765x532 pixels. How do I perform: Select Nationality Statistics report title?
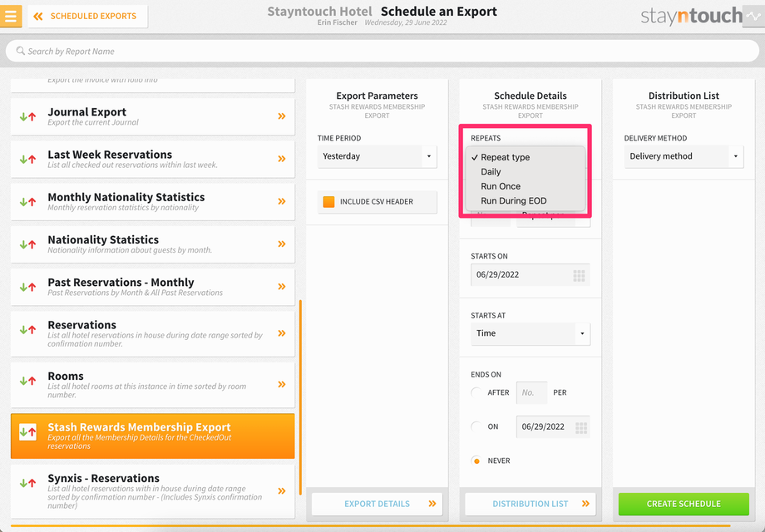[103, 240]
